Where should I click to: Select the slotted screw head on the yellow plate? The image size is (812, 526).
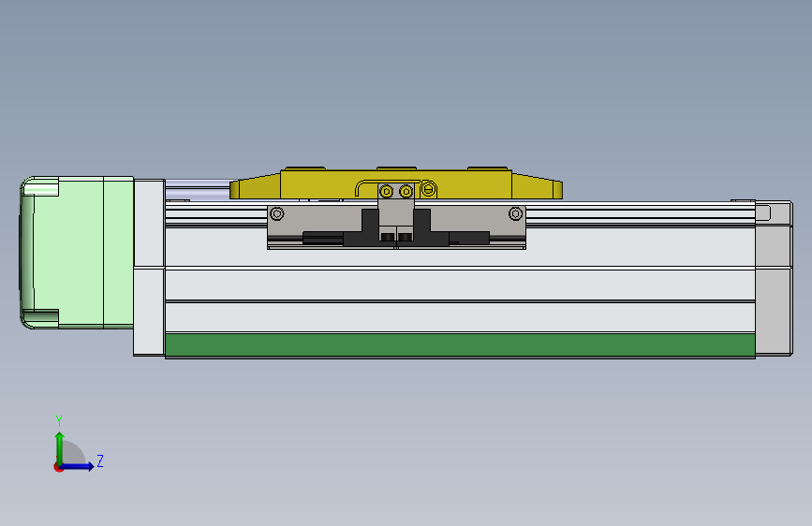point(428,189)
